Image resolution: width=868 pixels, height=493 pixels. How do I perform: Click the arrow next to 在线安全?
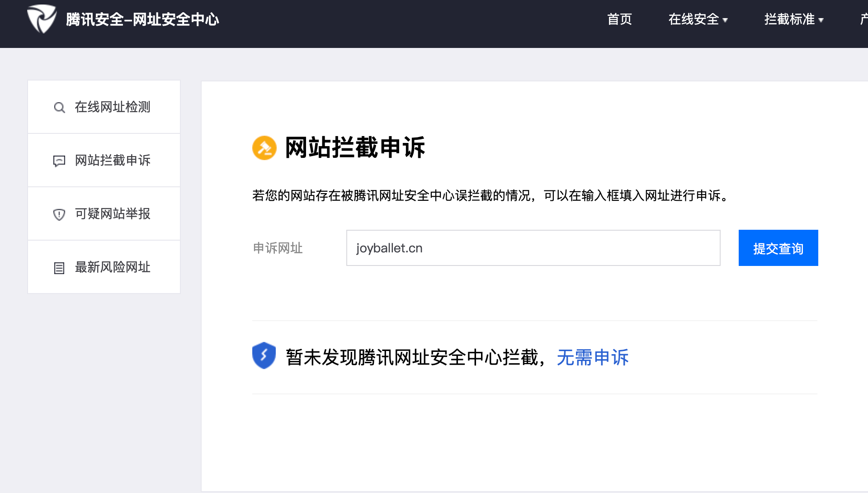point(725,20)
